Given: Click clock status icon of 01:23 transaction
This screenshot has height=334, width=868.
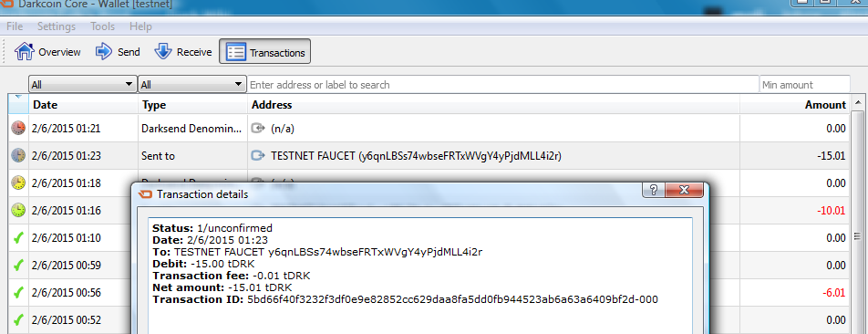Looking at the screenshot, I should pos(18,156).
